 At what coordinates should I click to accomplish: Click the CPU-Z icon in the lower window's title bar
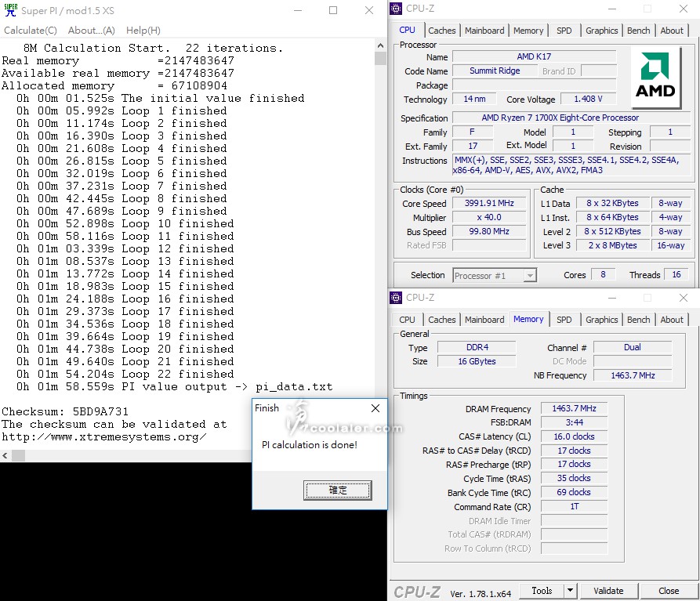(x=396, y=298)
